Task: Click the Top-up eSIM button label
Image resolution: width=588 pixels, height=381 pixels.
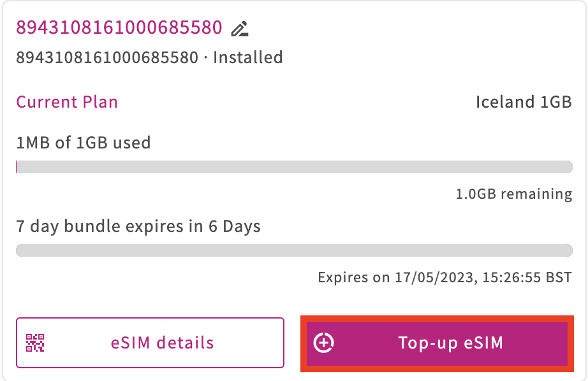Action: click(x=450, y=343)
